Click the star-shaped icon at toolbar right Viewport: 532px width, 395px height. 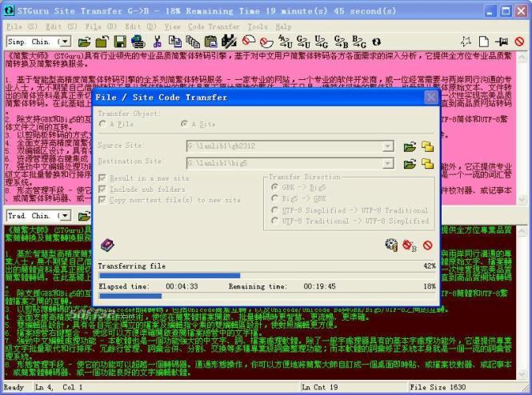466,42
